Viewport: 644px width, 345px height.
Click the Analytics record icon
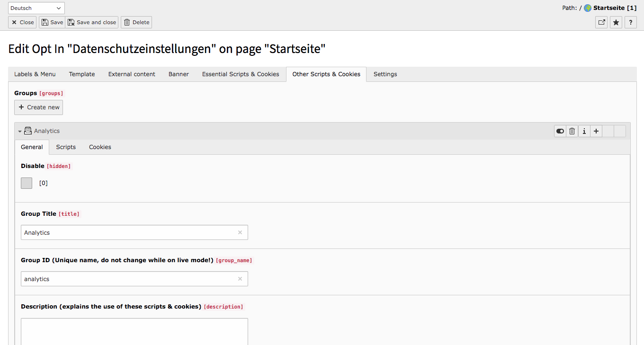pos(28,131)
